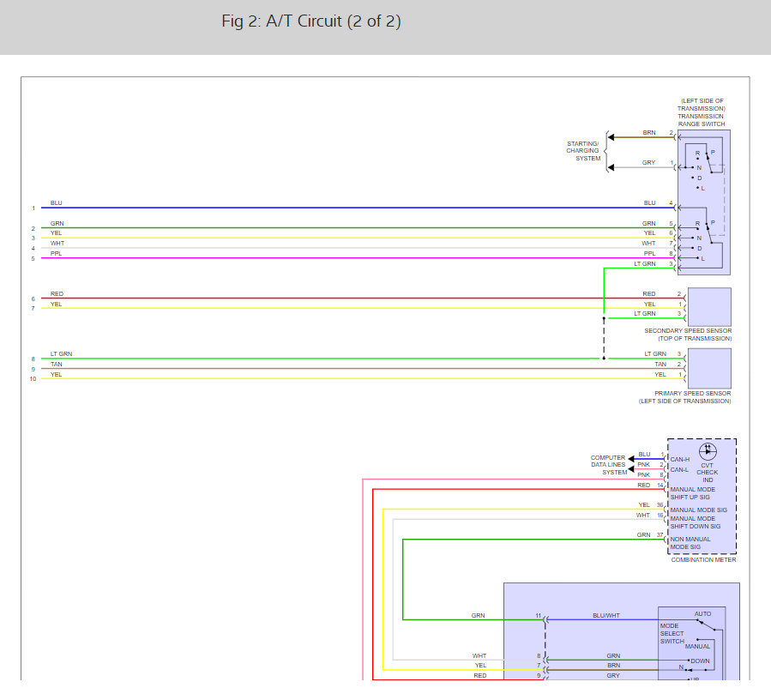This screenshot has height=700, width=771.
Task: Click the "DOWN" switch position label
Action: click(700, 661)
